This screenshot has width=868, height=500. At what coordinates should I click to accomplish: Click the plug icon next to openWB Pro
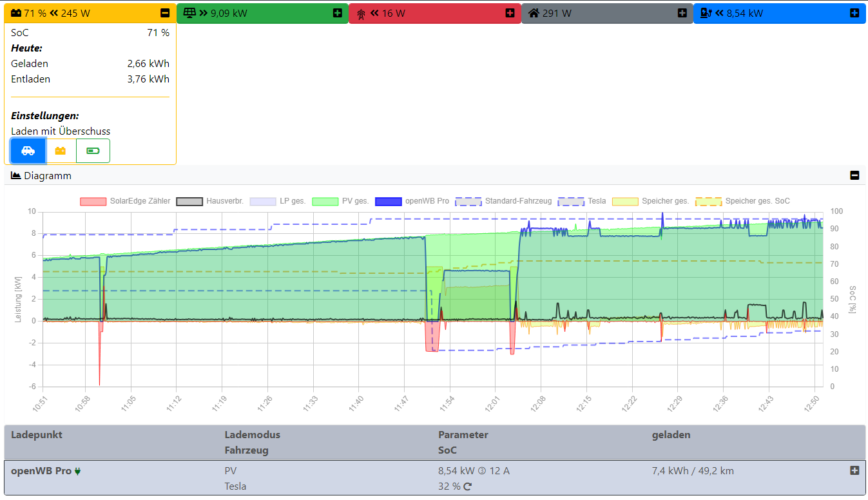tap(78, 471)
